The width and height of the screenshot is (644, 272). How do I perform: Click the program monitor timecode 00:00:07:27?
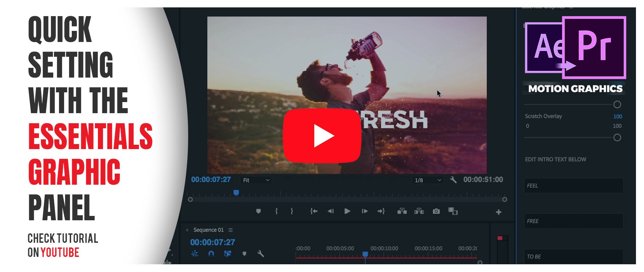211,180
